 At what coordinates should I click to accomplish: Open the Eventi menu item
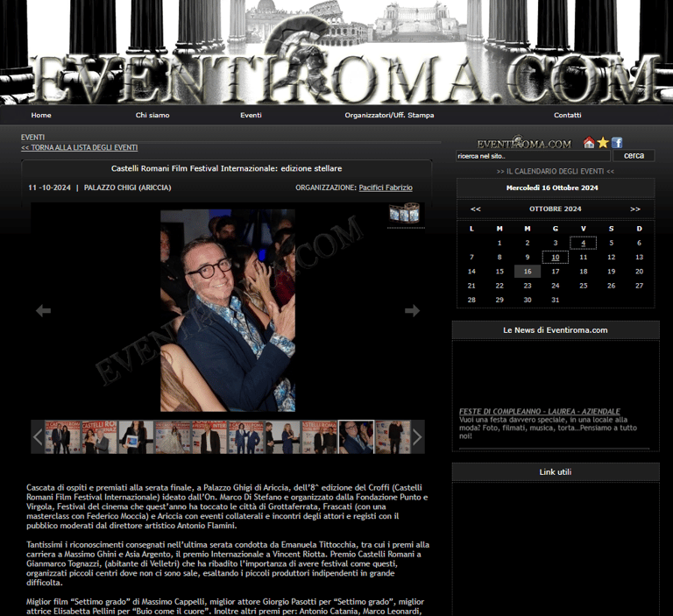click(251, 115)
